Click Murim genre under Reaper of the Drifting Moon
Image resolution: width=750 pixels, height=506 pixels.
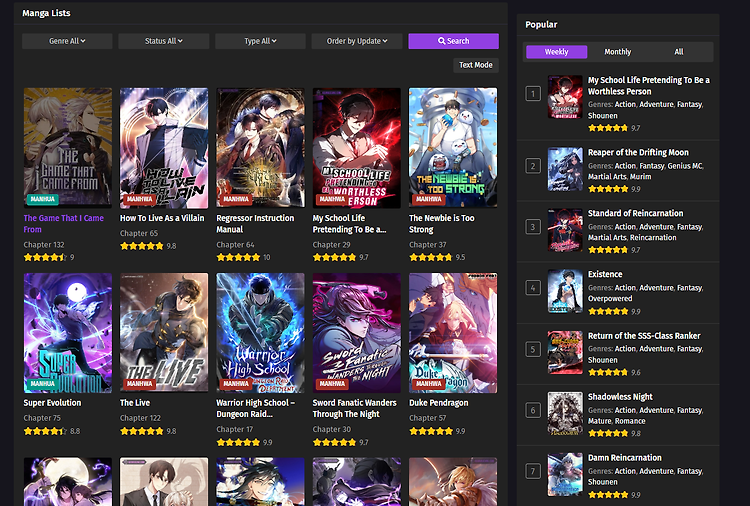pos(640,176)
